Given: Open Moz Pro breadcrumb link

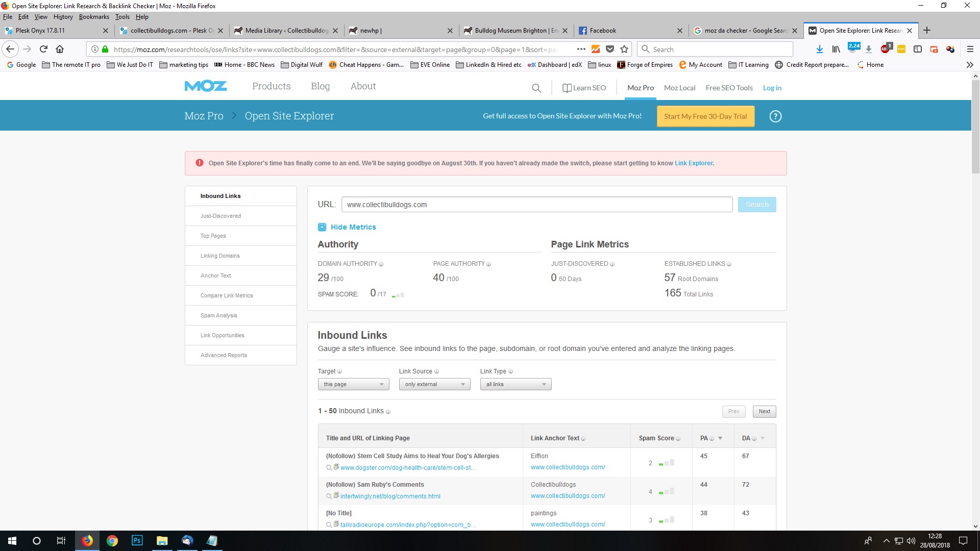Looking at the screenshot, I should point(204,116).
